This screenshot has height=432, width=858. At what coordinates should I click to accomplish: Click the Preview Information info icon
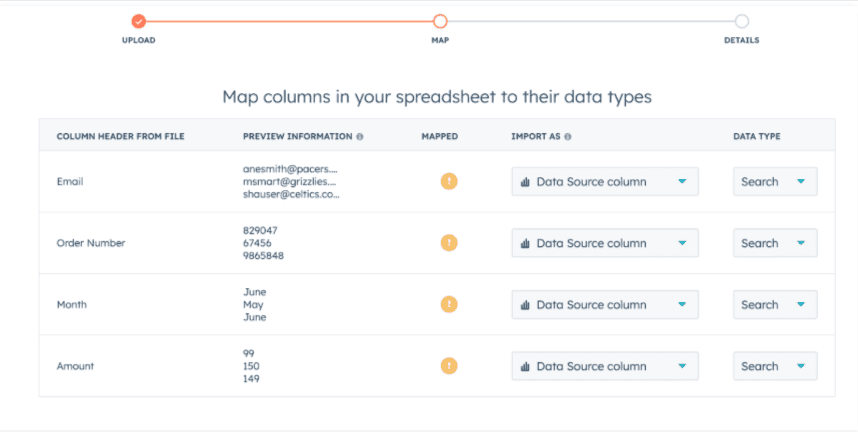(x=360, y=136)
